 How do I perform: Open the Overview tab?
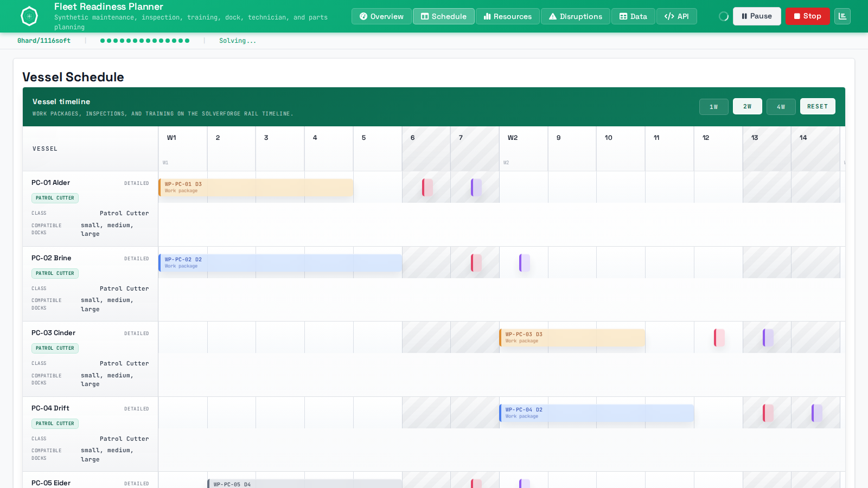click(381, 16)
